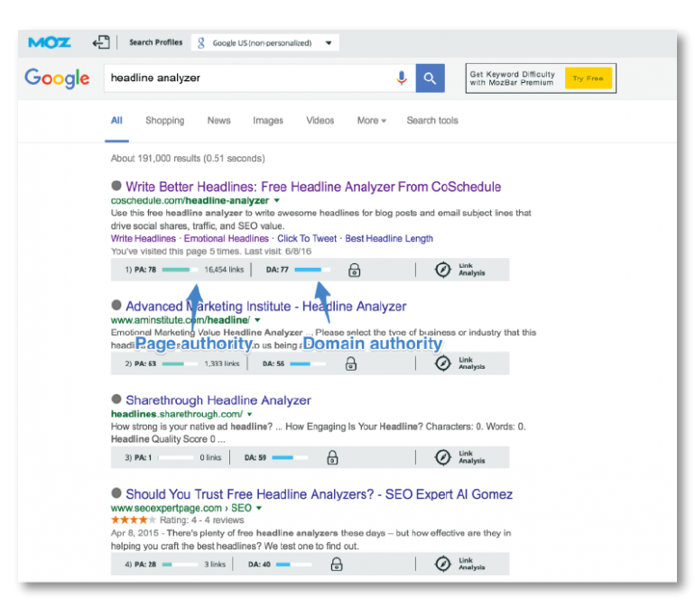Viewport: 695px width, 616px height.
Task: Open Search tools
Action: (x=432, y=121)
